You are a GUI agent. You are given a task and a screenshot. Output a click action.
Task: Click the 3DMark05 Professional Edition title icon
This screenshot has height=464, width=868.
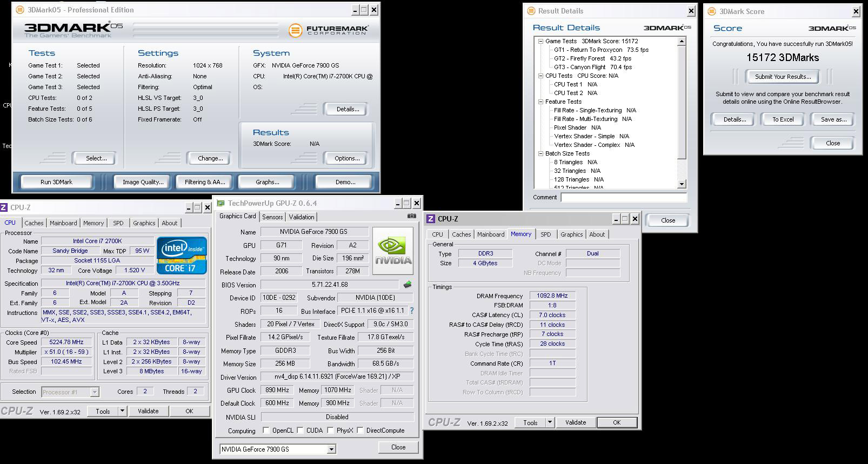[x=20, y=10]
